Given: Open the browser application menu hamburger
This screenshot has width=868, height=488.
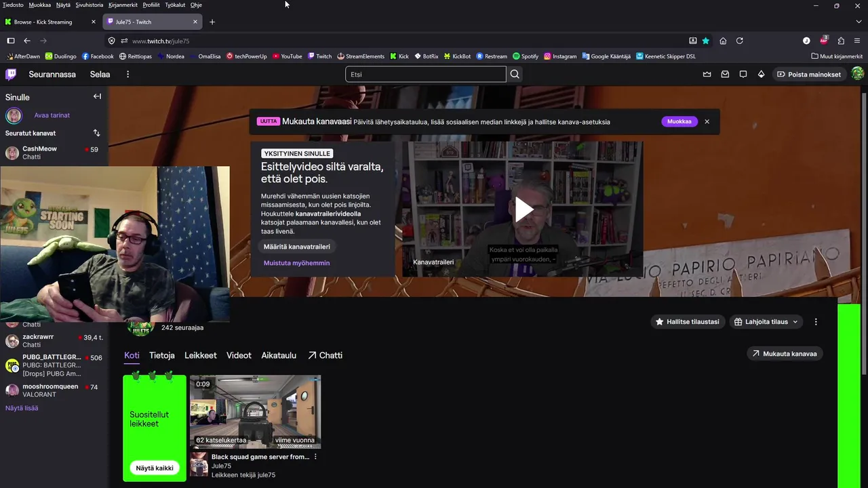Looking at the screenshot, I should pyautogui.click(x=858, y=41).
